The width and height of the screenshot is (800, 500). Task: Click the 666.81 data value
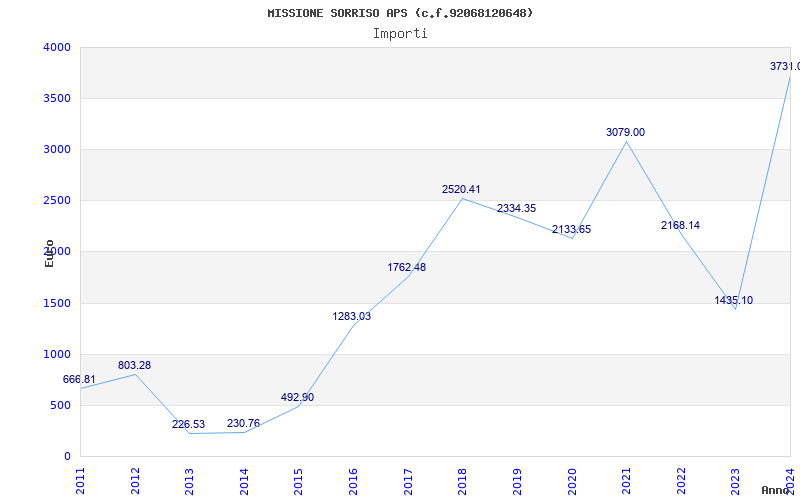pyautogui.click(x=79, y=380)
